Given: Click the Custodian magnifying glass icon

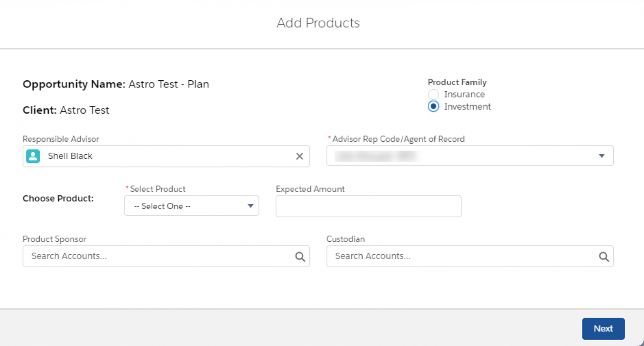Looking at the screenshot, I should (604, 256).
